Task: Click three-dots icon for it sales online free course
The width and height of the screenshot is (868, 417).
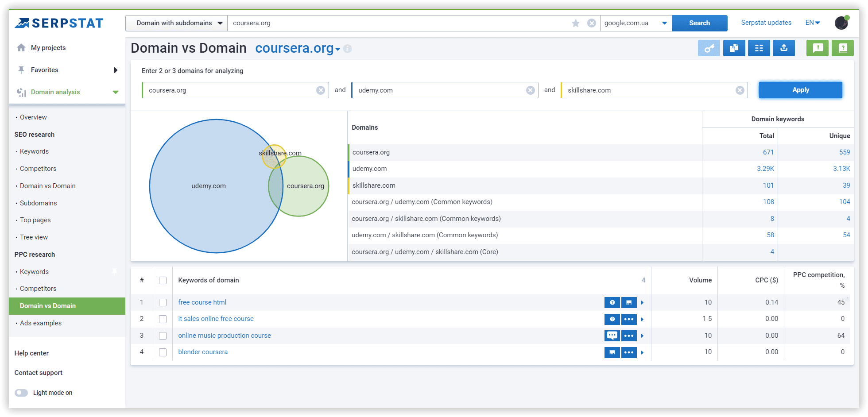Action: (x=629, y=319)
